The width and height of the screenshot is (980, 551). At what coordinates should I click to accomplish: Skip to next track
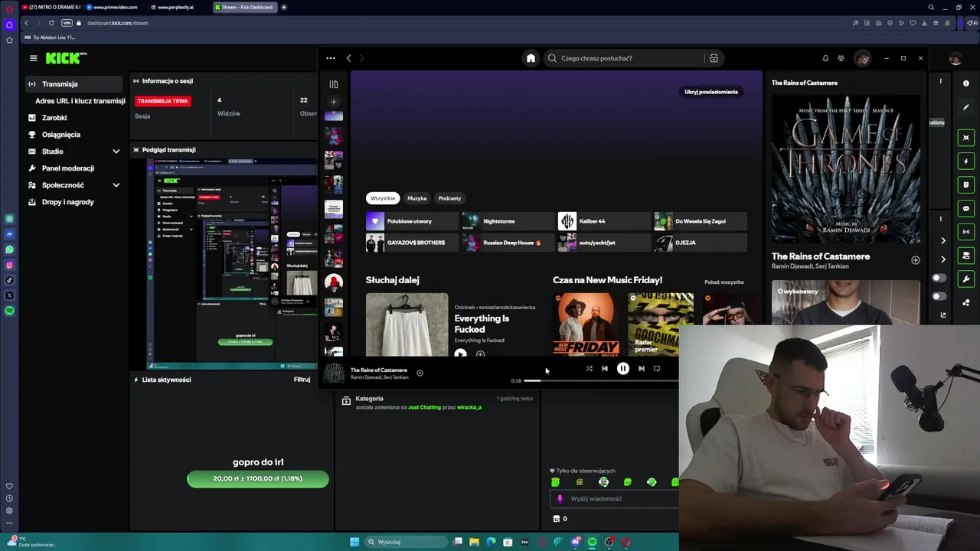[642, 369]
